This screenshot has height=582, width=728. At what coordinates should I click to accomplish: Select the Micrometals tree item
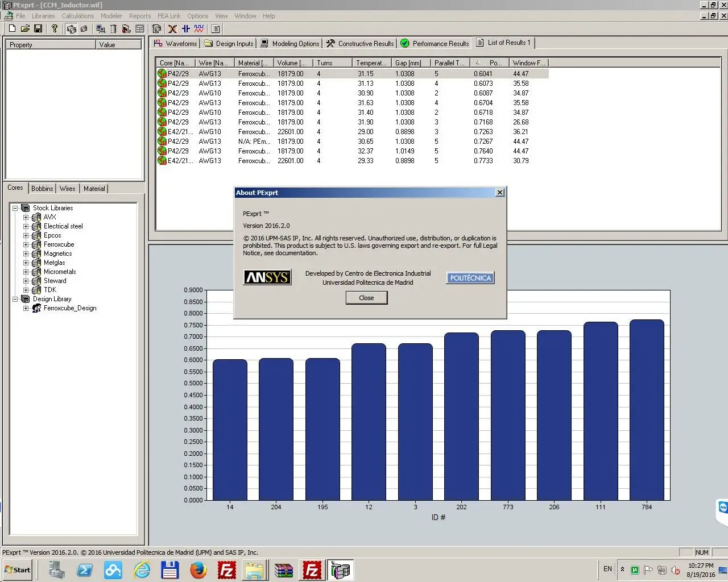coord(60,272)
